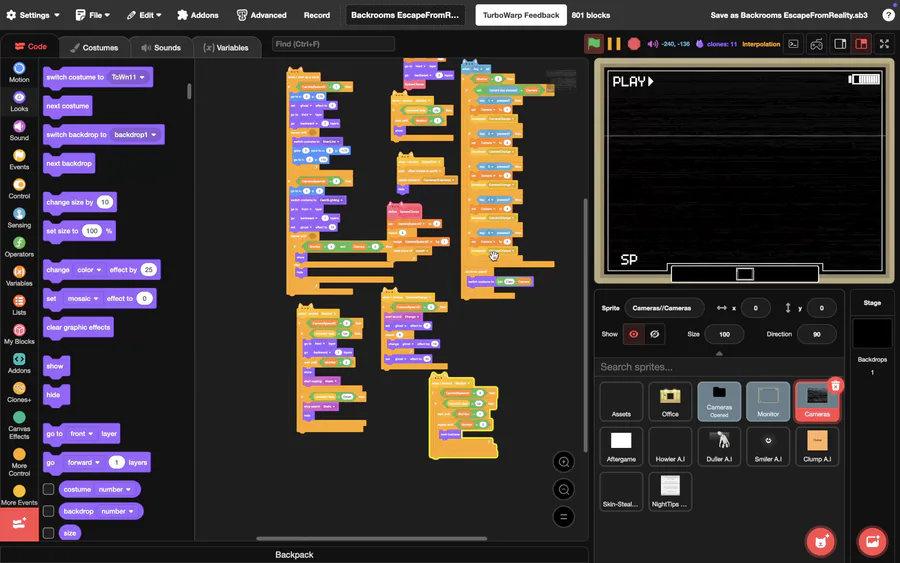Select the Sound block category
Viewport: 900px width, 563px height.
click(19, 131)
